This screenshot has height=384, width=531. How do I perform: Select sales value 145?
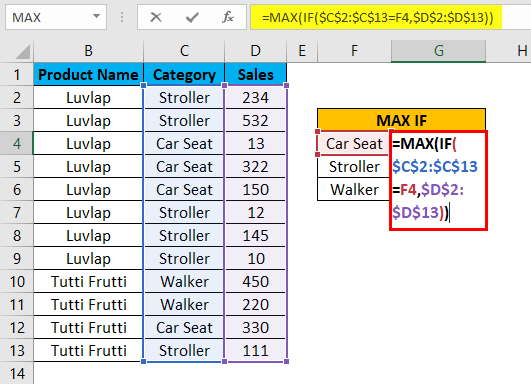coord(256,236)
